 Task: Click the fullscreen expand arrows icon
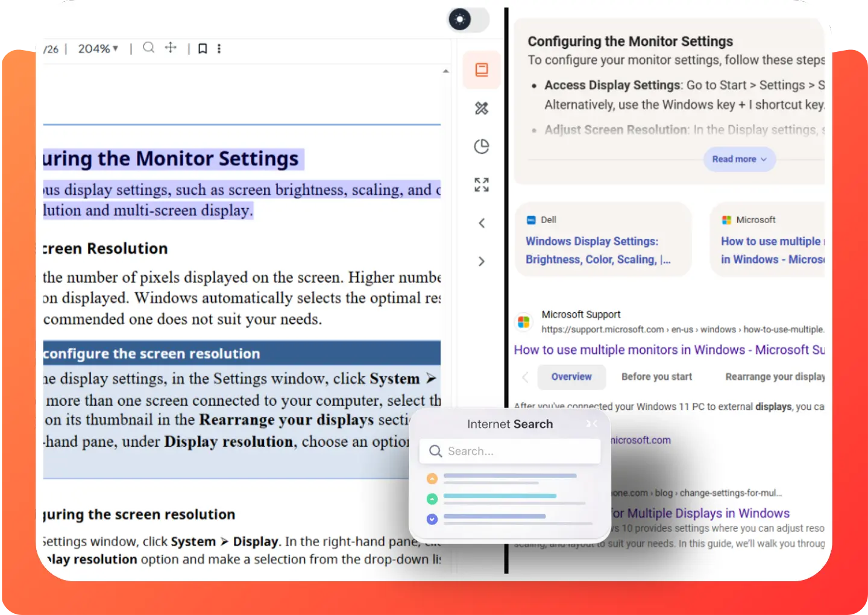coord(481,184)
